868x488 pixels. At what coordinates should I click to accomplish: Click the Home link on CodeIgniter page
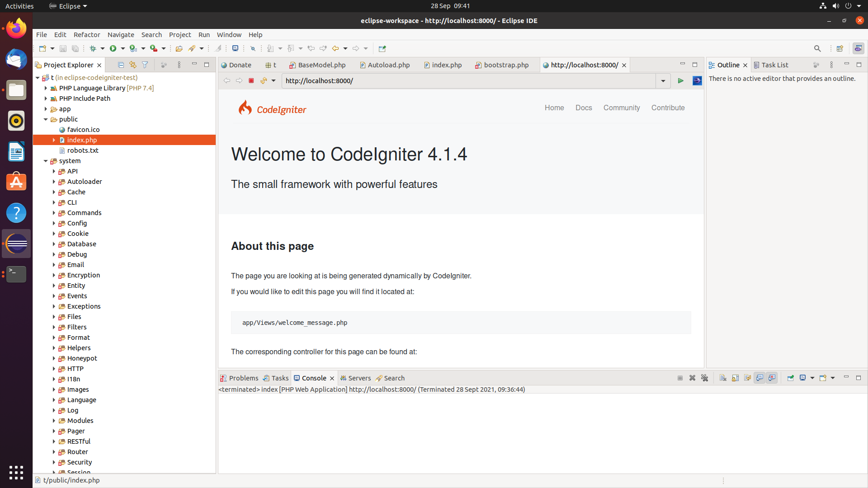[x=554, y=108]
